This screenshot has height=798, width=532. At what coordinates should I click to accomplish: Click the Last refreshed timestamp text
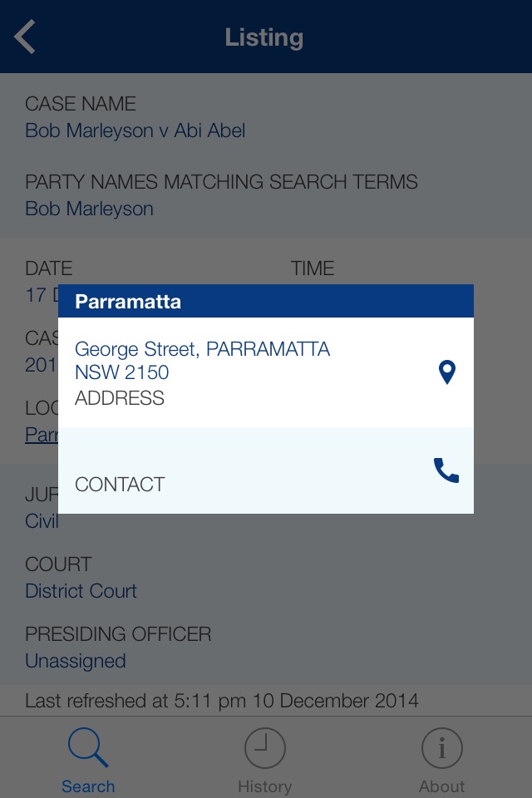coord(221,701)
